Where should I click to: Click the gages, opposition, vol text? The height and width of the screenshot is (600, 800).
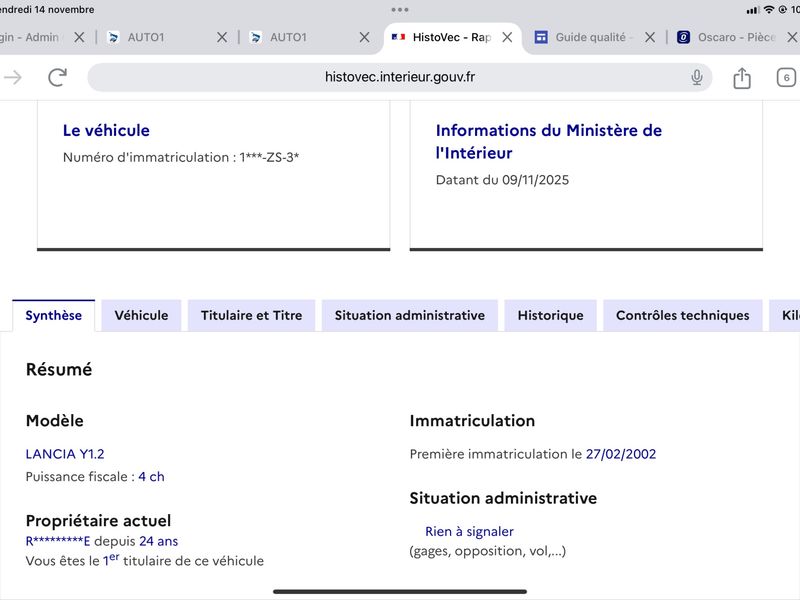click(488, 551)
